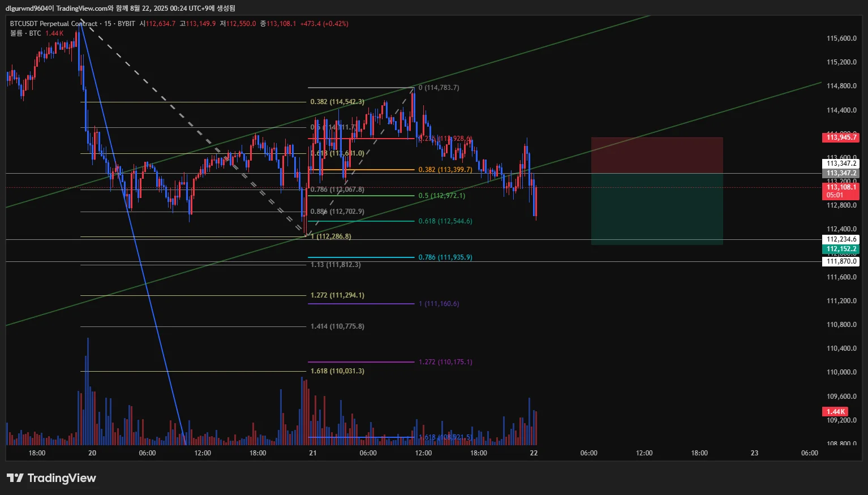Select the 111,870.0 horizontal line price label
The height and width of the screenshot is (495, 868).
pos(840,261)
